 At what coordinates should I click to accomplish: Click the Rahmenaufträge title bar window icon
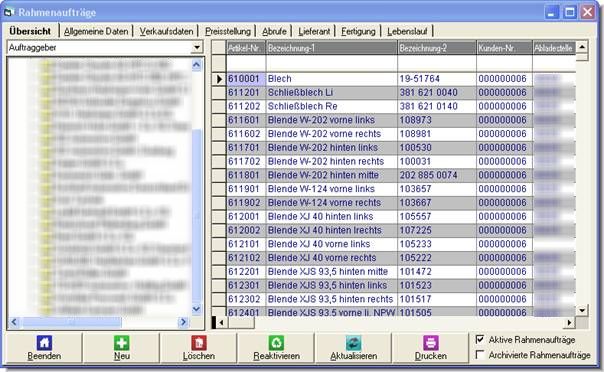pos(9,12)
